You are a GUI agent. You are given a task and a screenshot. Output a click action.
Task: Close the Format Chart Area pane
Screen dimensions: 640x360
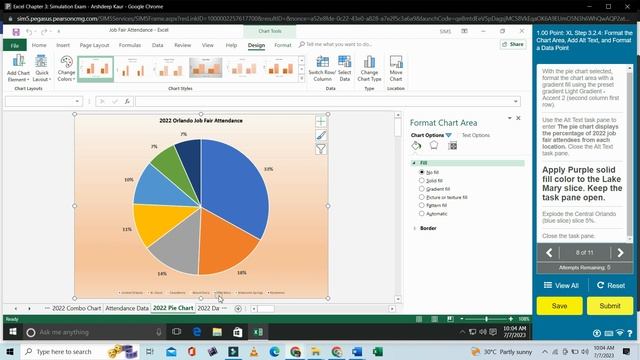click(x=518, y=118)
